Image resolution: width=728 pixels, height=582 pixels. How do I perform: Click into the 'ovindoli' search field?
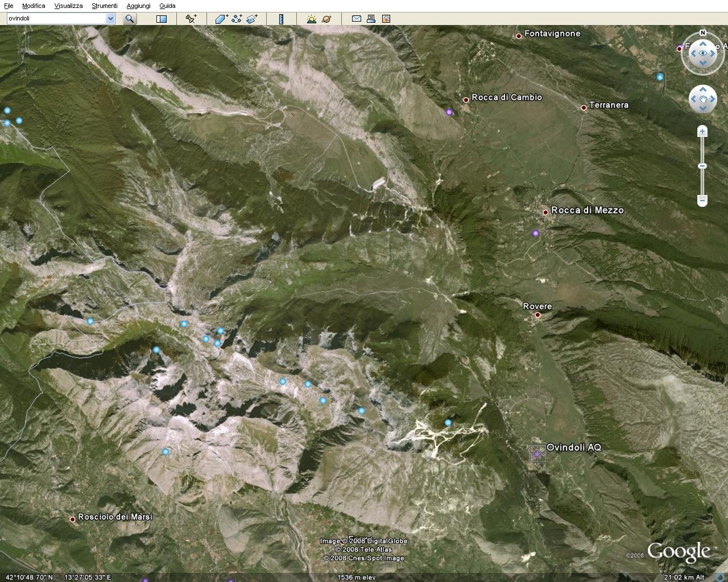click(x=56, y=18)
